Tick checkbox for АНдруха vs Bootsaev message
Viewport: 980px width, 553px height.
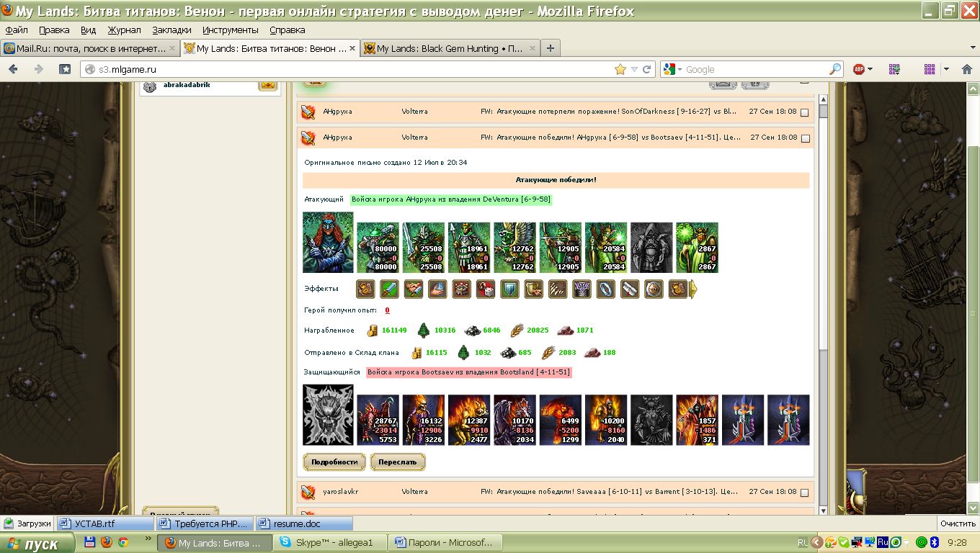[x=805, y=138]
